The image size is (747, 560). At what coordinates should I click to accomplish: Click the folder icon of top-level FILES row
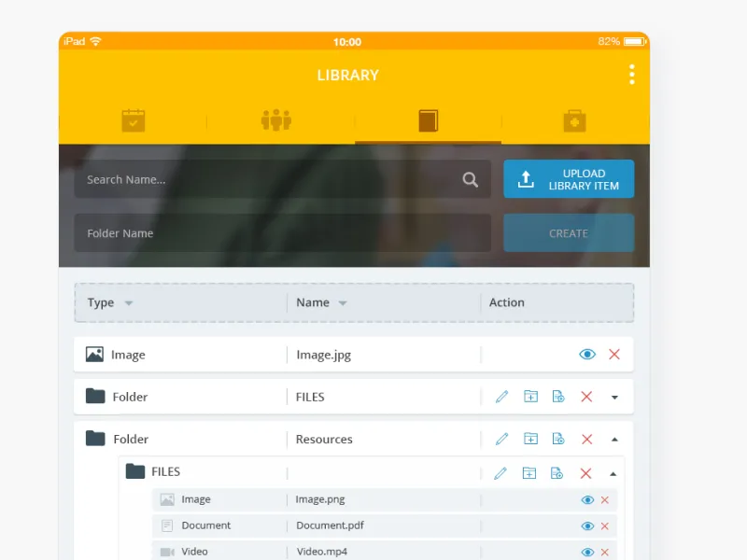(95, 396)
